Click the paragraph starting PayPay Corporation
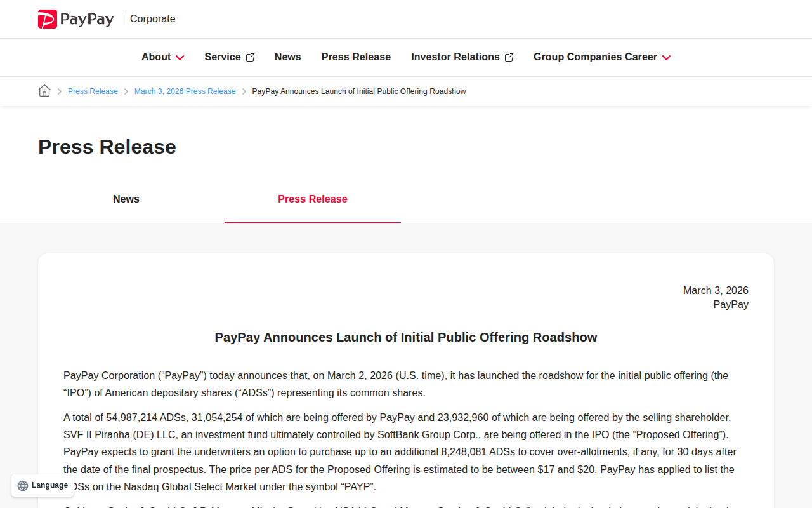The width and height of the screenshot is (812, 508). [x=396, y=384]
